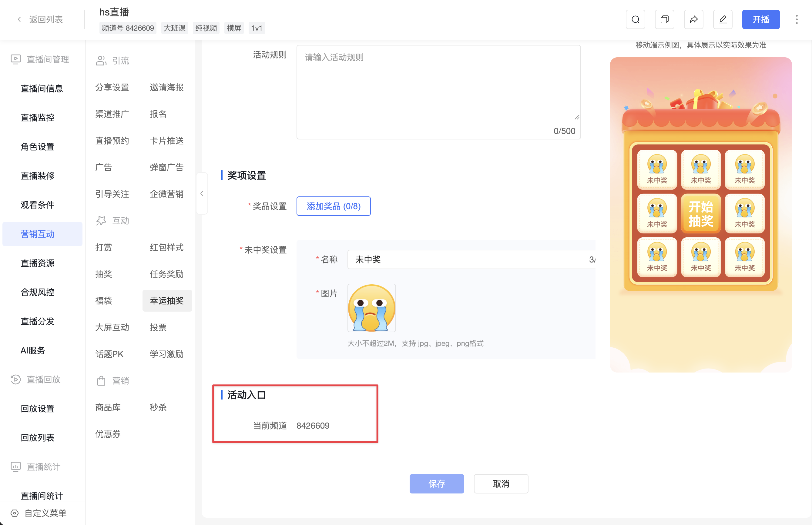
Task: Open 角色设置 menu item
Action: click(x=38, y=147)
